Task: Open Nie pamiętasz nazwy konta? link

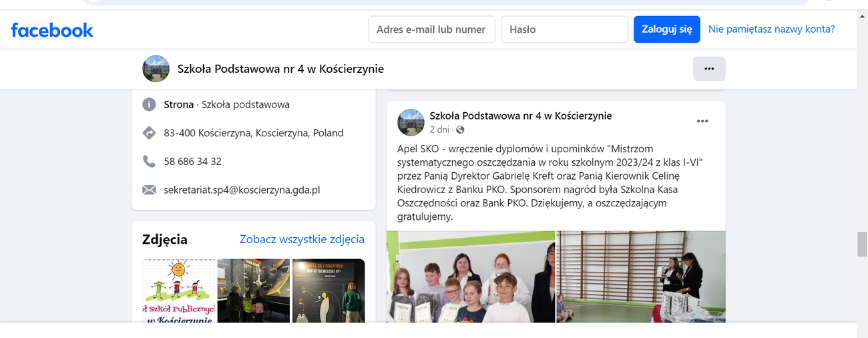Action: coord(771,29)
